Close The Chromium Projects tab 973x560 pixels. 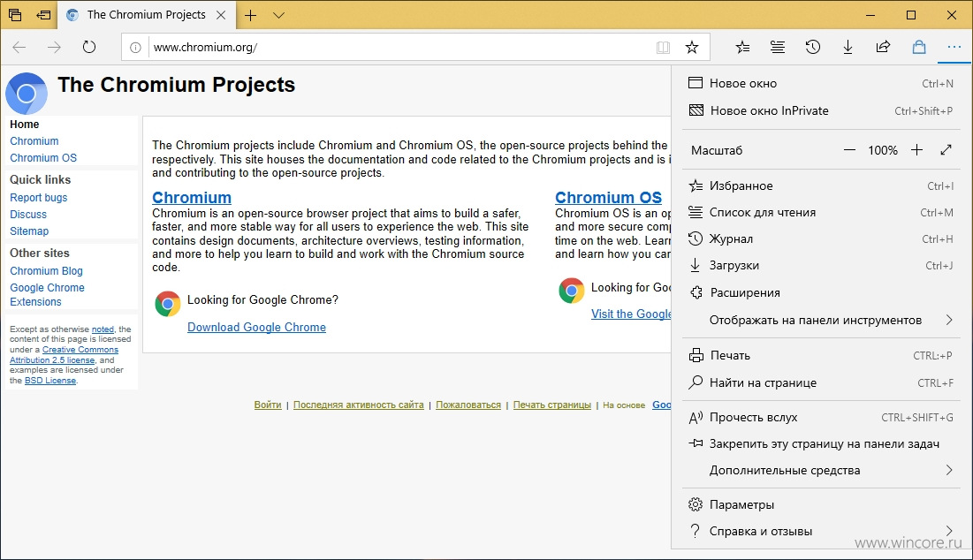221,15
